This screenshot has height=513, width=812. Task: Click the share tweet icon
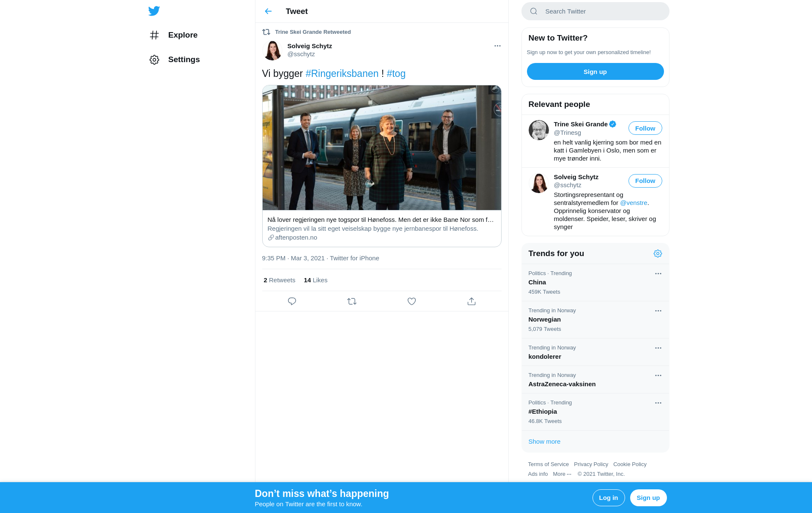tap(472, 301)
